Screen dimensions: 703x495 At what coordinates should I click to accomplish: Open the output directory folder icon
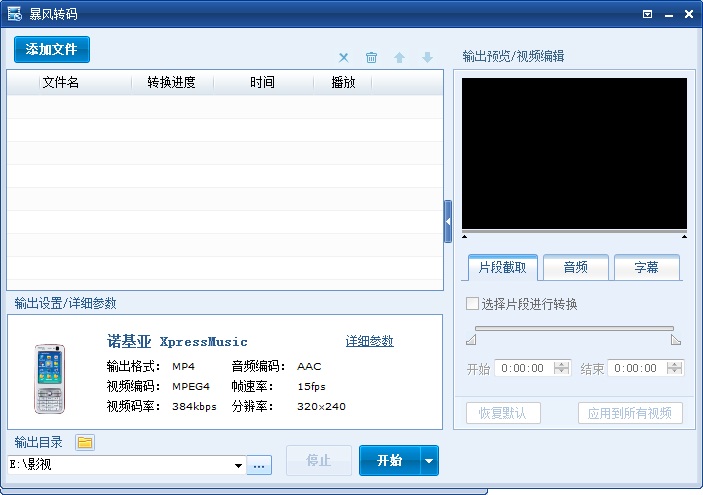pos(85,442)
